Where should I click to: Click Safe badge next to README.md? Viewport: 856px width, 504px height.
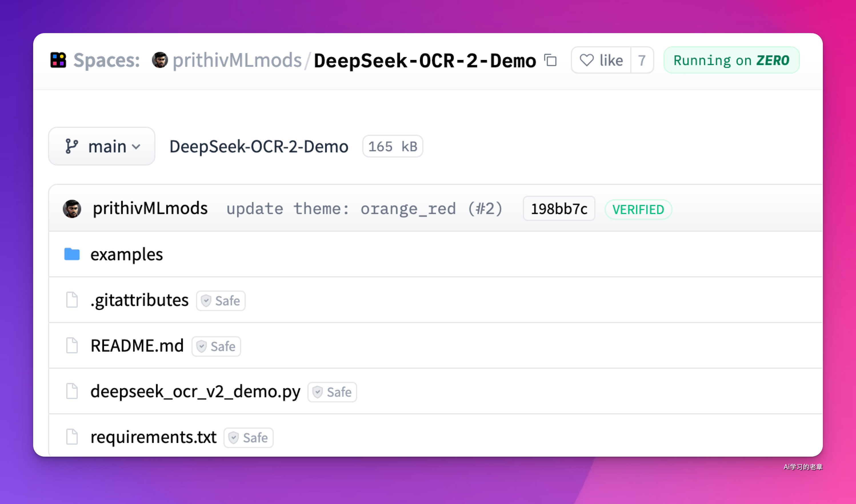pyautogui.click(x=216, y=346)
